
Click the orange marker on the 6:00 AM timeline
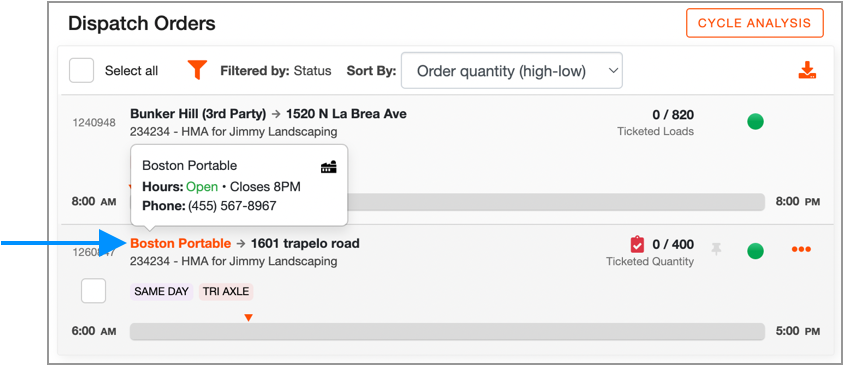pyautogui.click(x=248, y=318)
